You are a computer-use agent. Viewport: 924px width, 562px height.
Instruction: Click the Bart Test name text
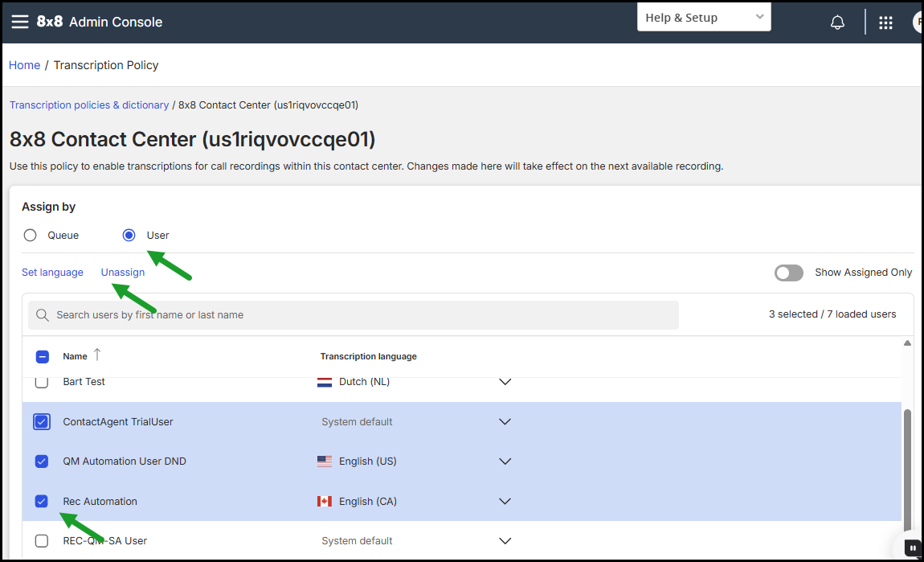pos(84,382)
